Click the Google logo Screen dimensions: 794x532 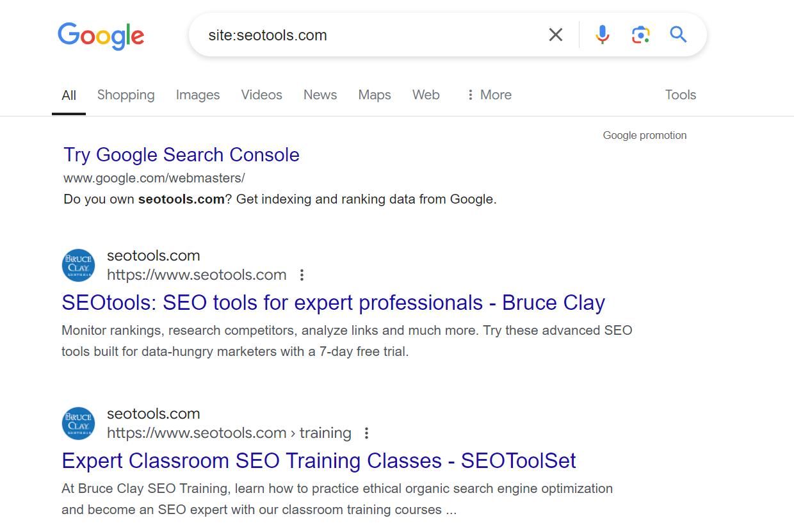[101, 36]
